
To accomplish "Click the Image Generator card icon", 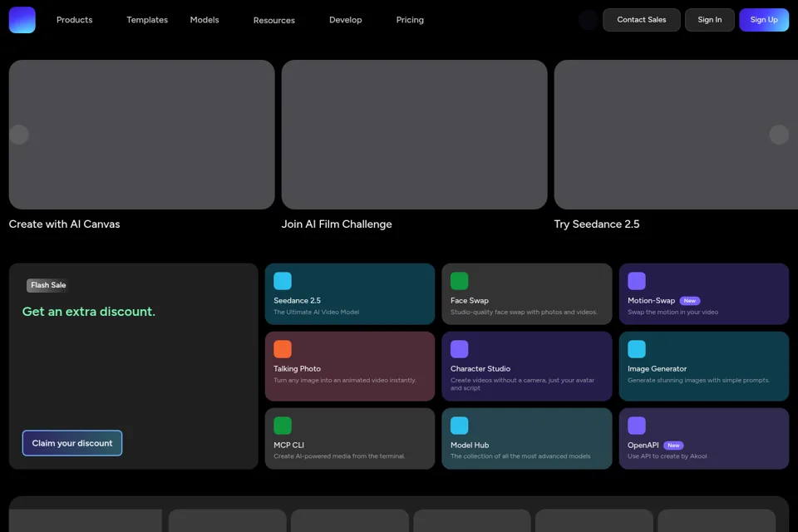I will (x=636, y=349).
